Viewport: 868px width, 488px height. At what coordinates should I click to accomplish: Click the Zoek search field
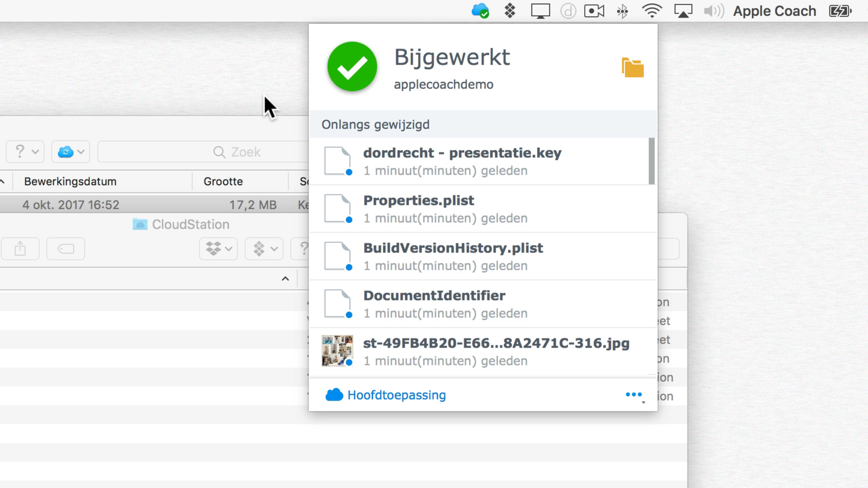[203, 152]
